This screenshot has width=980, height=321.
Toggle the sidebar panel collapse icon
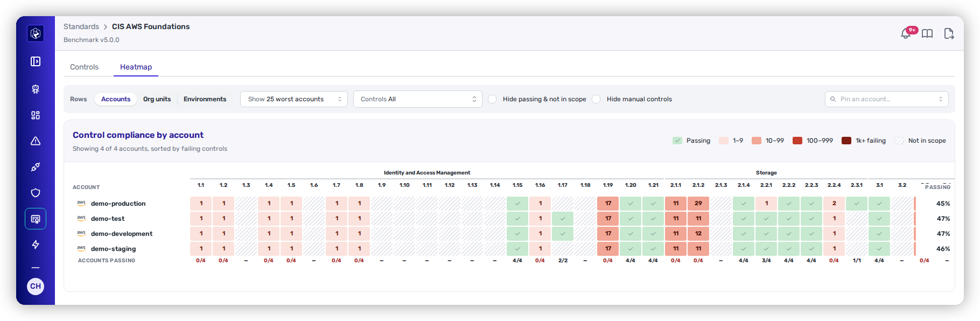[x=36, y=61]
